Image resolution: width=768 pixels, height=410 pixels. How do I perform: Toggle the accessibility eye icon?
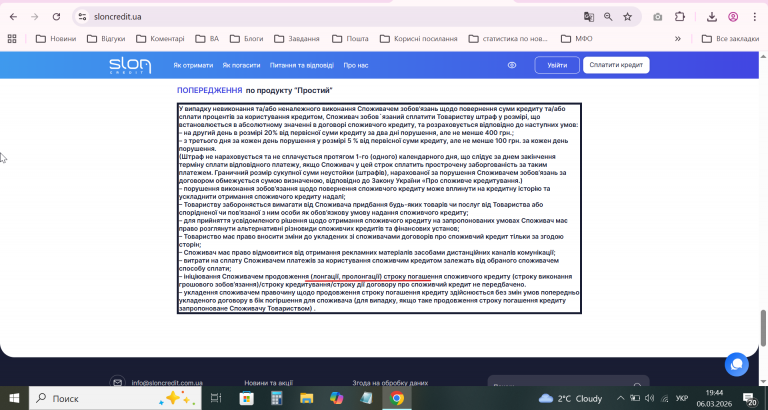pos(512,65)
